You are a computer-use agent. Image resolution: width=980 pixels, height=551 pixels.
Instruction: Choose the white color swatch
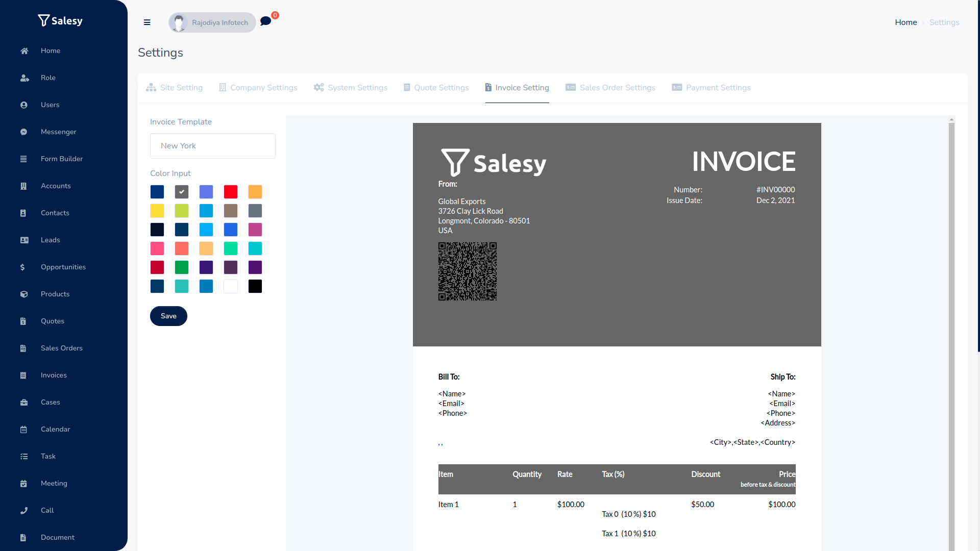pos(231,286)
